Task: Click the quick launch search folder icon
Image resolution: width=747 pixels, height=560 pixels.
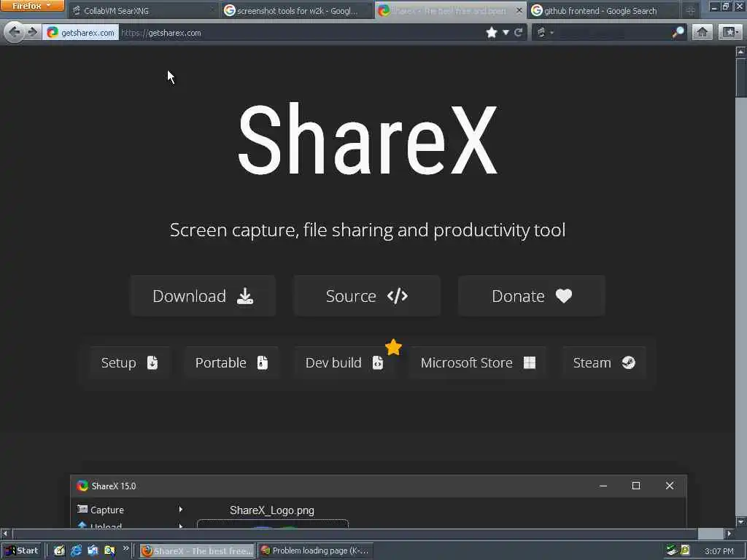Action: click(109, 551)
